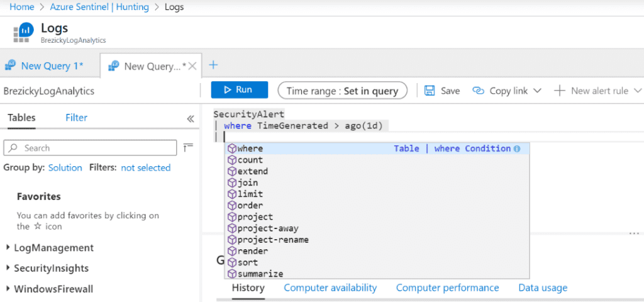Screen dimensions: 644x302
Task: Add a new query tab with plus icon
Action: [213, 65]
